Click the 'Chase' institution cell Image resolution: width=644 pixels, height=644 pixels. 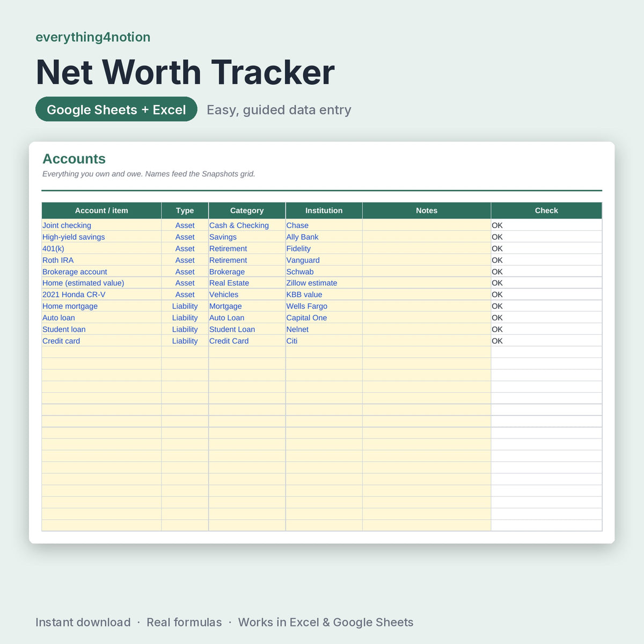pos(324,225)
